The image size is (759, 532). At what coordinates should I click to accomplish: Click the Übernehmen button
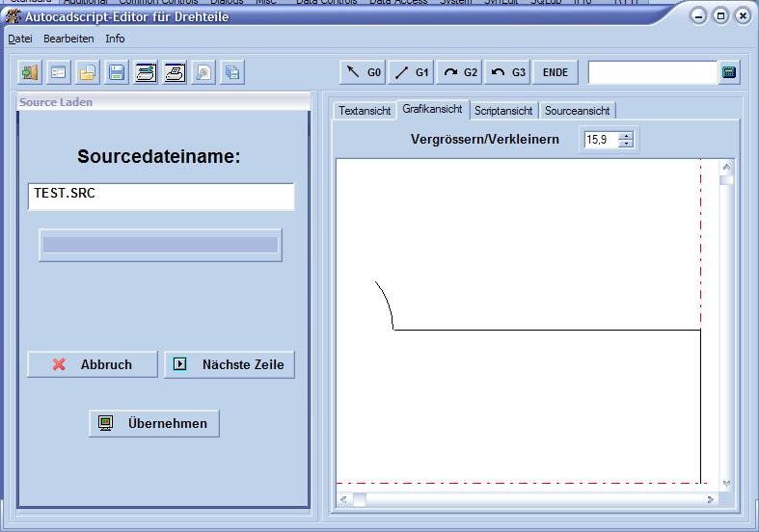(x=154, y=423)
